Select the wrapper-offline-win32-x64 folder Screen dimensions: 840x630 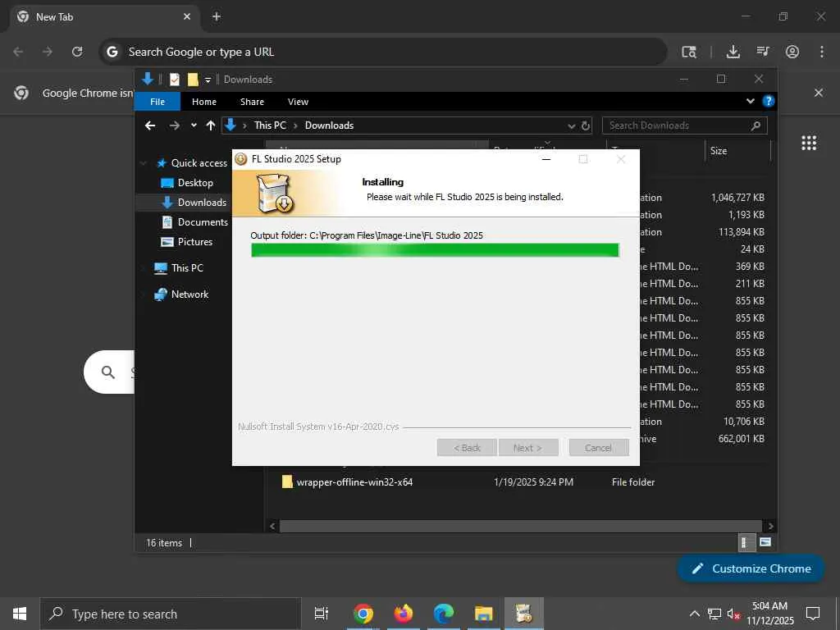[354, 482]
